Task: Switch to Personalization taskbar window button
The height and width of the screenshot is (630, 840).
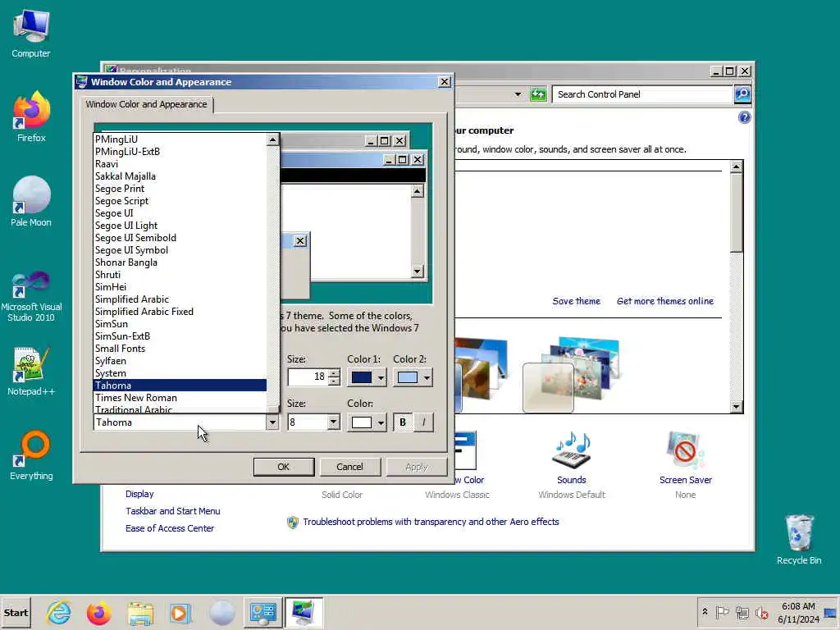Action: (304, 613)
